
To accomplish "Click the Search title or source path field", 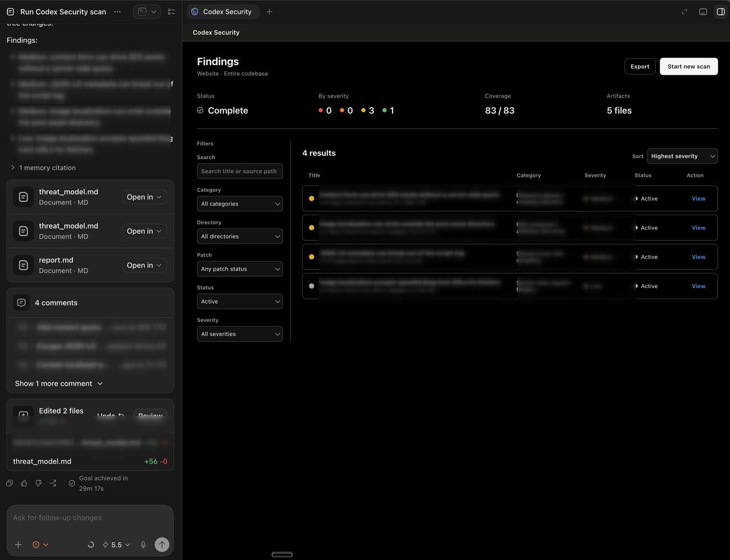I will [x=240, y=171].
